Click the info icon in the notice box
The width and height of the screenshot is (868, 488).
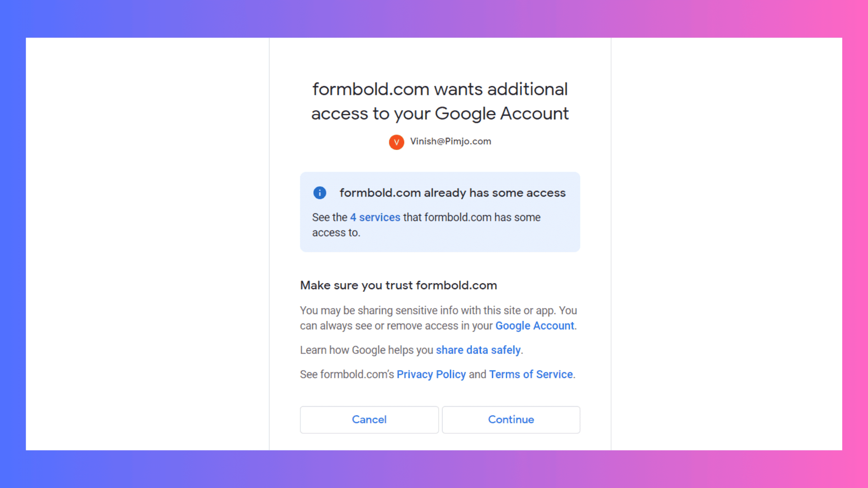pos(319,192)
